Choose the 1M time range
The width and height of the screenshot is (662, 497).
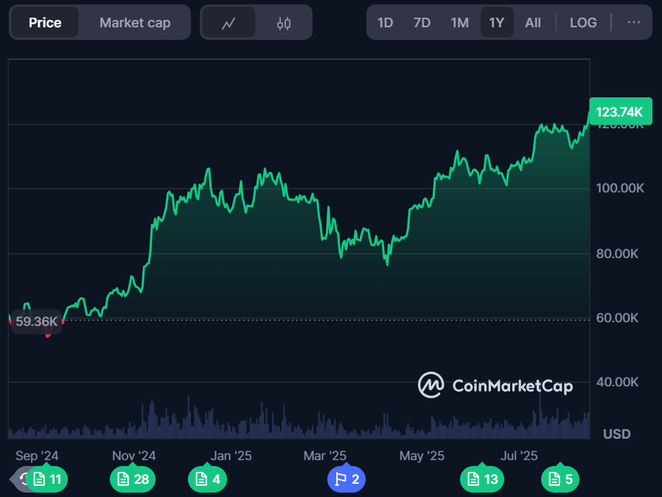coord(459,22)
